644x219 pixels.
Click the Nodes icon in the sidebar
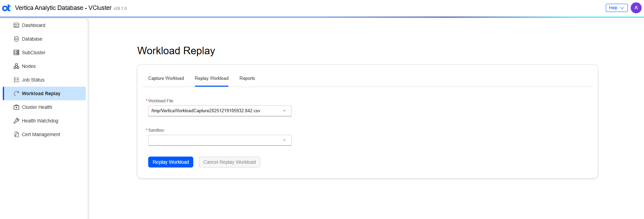[16, 66]
